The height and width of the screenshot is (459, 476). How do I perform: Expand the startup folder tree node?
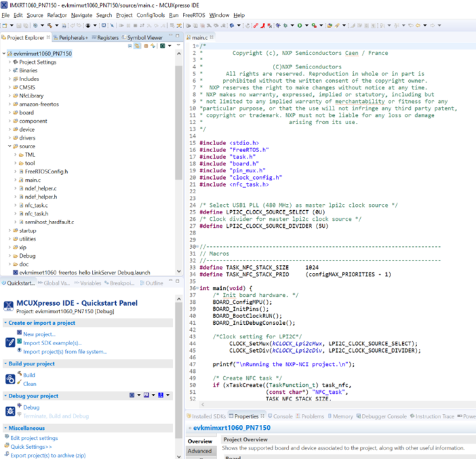(x=10, y=230)
